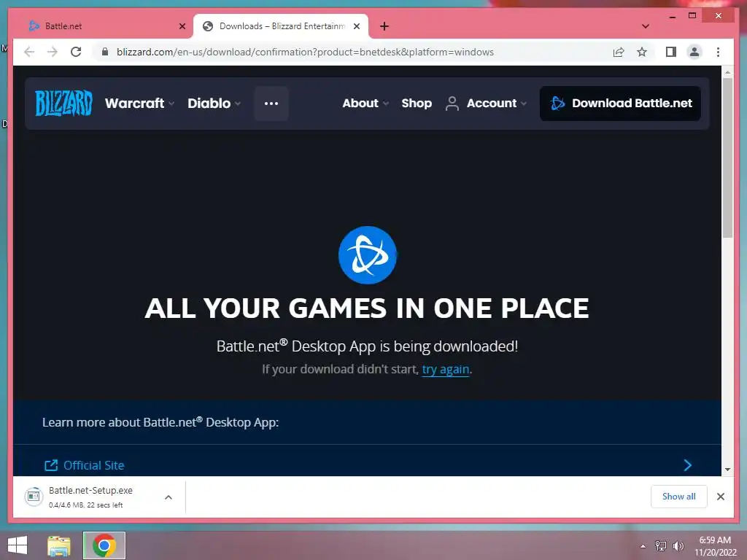
Task: Close the Downloads Blizzard tab
Action: point(356,27)
